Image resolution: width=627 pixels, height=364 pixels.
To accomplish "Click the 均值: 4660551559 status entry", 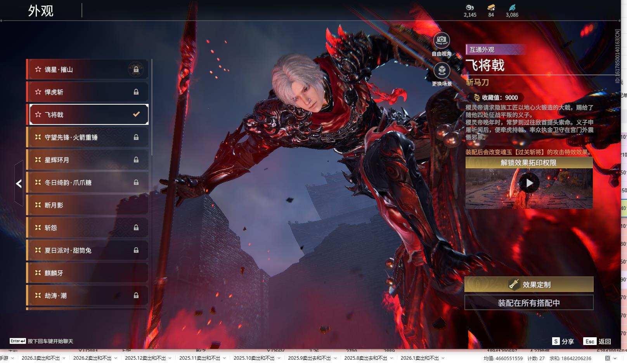I will pyautogui.click(x=503, y=359).
